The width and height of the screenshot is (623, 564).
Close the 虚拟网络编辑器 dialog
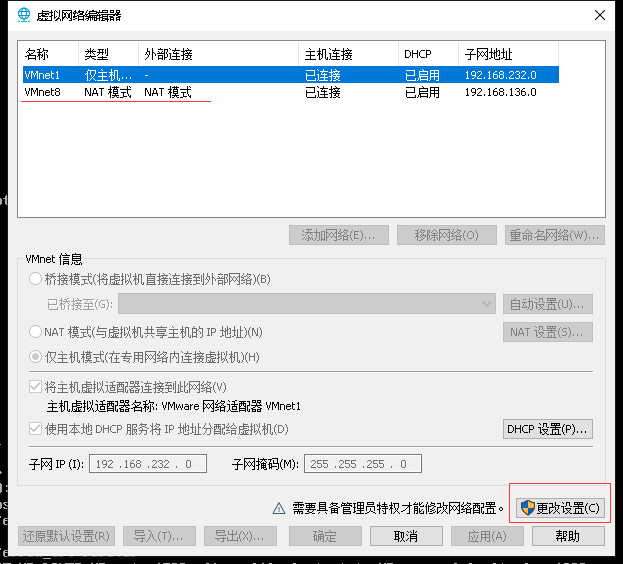tap(600, 15)
